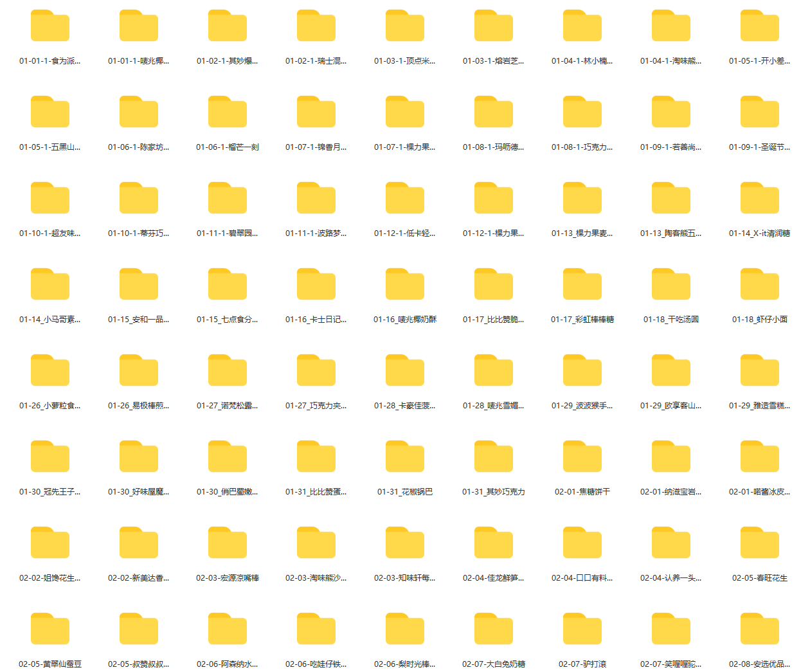The width and height of the screenshot is (801, 672).
Task: Choose the 01-08-1-巧克力 folder icon
Action: point(582,112)
